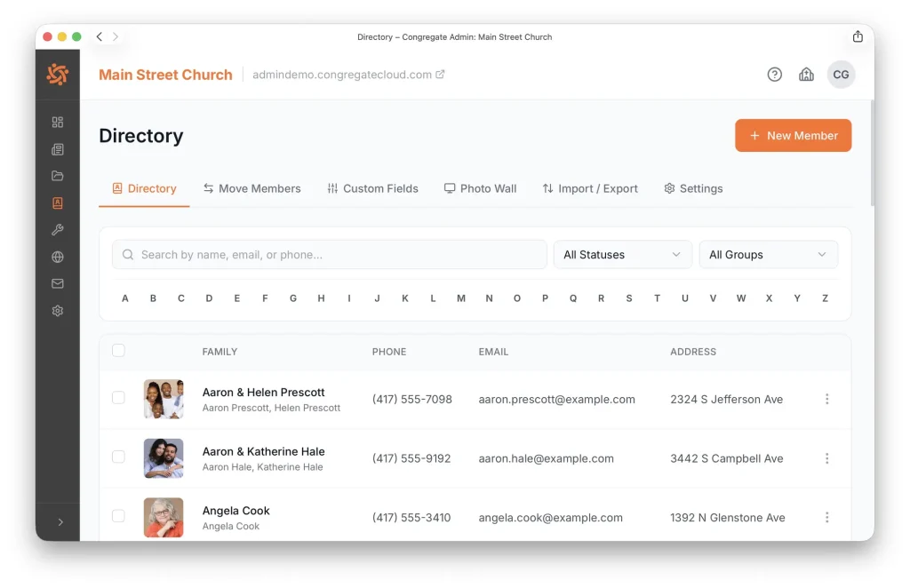Open row actions for Aaron & Helen Prescott
This screenshot has width=910, height=588.
827,399
